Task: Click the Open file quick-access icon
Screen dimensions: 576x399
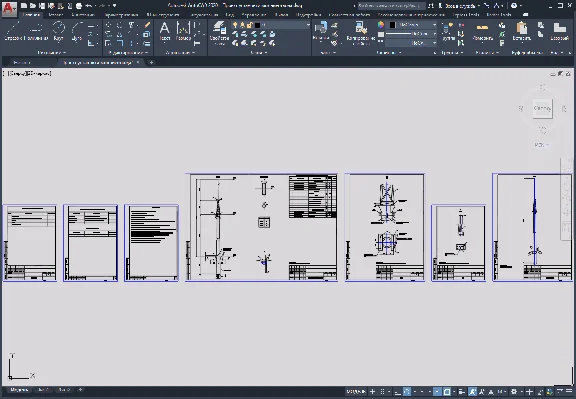Action: (33, 6)
